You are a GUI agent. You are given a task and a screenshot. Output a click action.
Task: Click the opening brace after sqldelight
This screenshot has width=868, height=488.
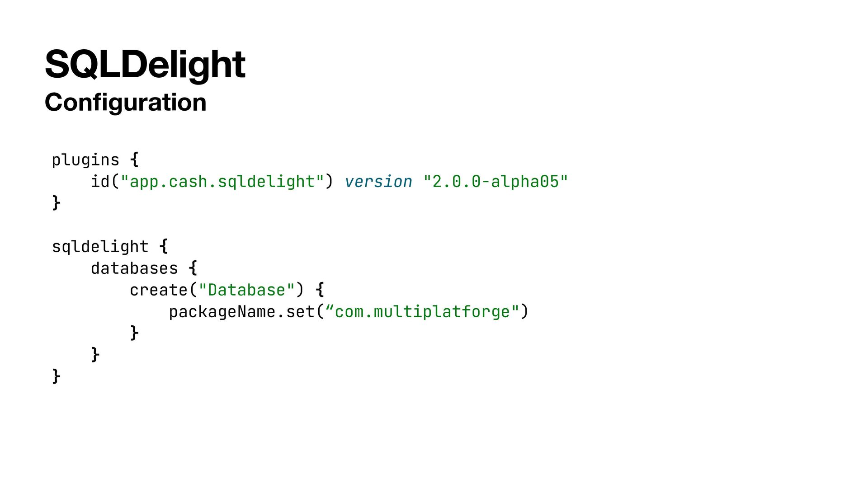[x=164, y=247]
